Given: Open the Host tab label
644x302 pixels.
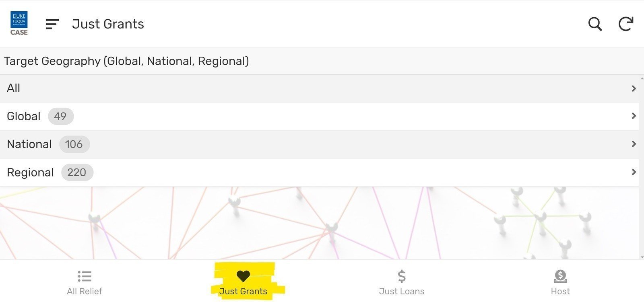Looking at the screenshot, I should [x=560, y=291].
